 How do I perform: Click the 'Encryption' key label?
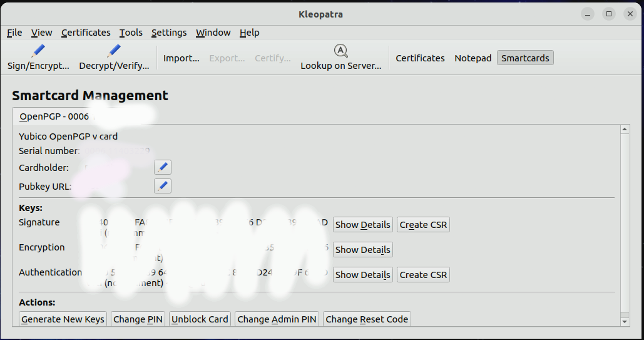coord(41,247)
